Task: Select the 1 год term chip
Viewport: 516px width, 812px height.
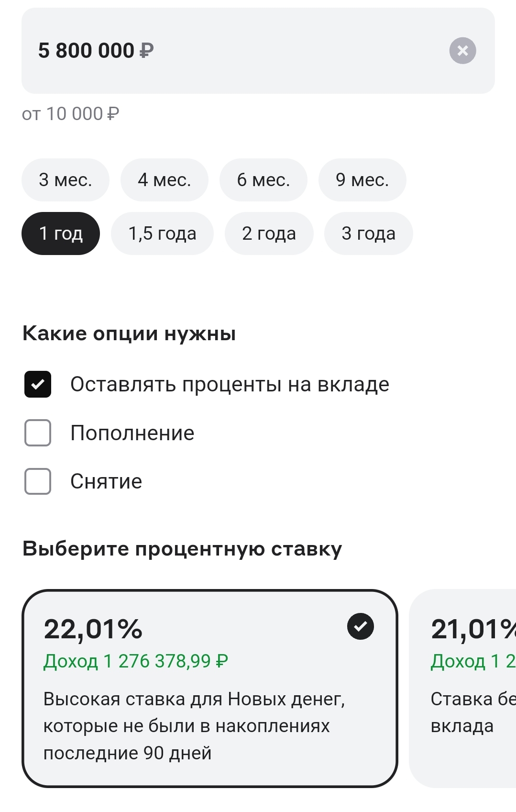Action: pyautogui.click(x=61, y=234)
